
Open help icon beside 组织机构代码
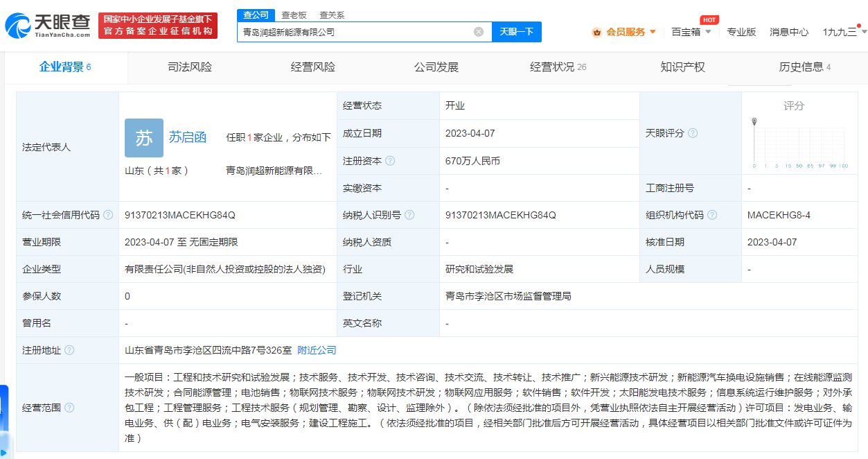[712, 215]
